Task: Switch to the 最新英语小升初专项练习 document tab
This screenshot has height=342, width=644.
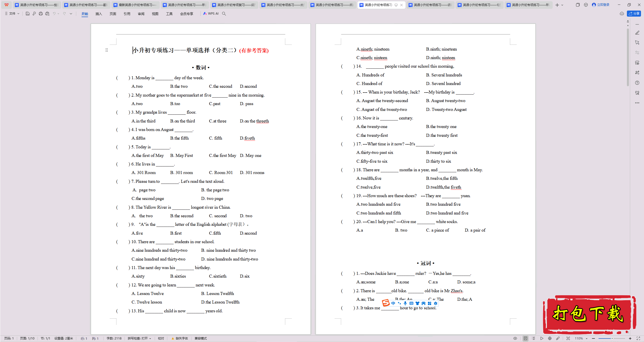Action: (135, 5)
